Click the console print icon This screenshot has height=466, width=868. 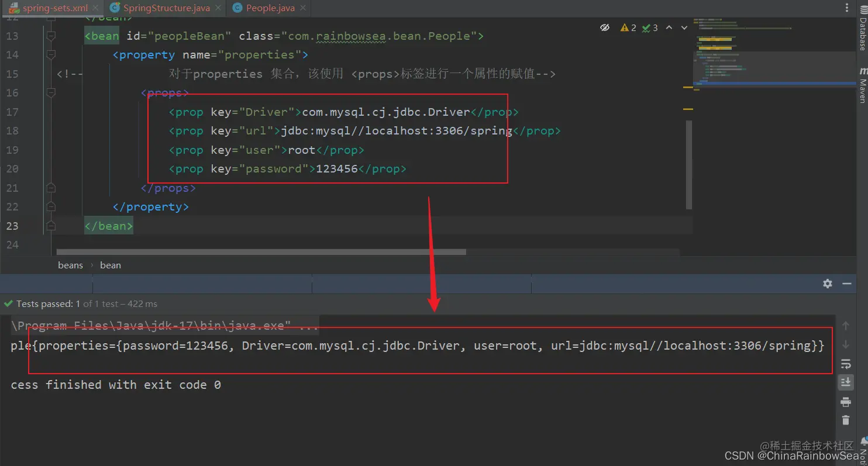coord(845,402)
